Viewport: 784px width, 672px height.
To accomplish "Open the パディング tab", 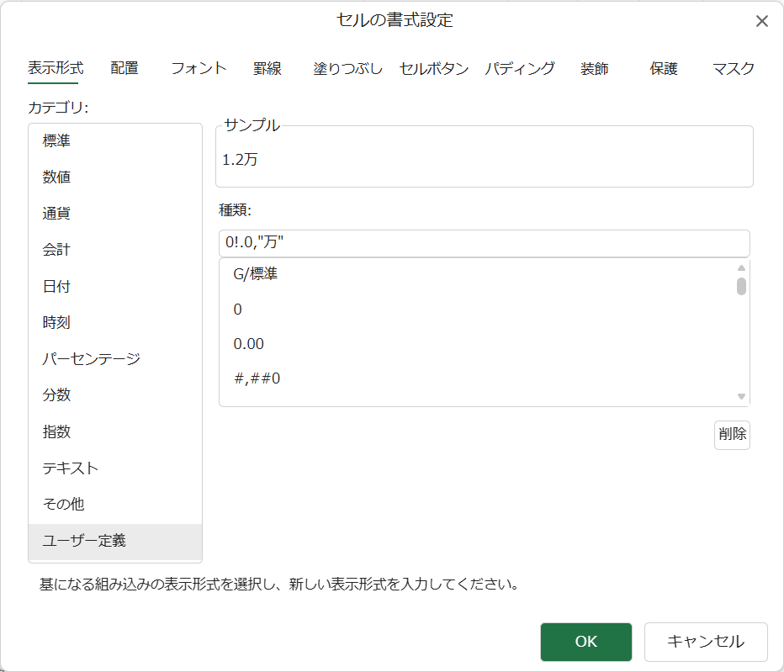I will coord(520,68).
